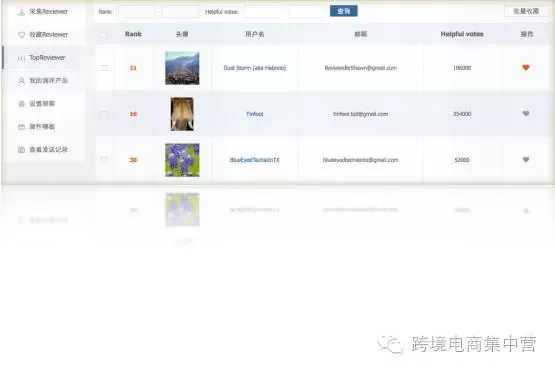
Task: Click the 用户名 column header
Action: 254,34
